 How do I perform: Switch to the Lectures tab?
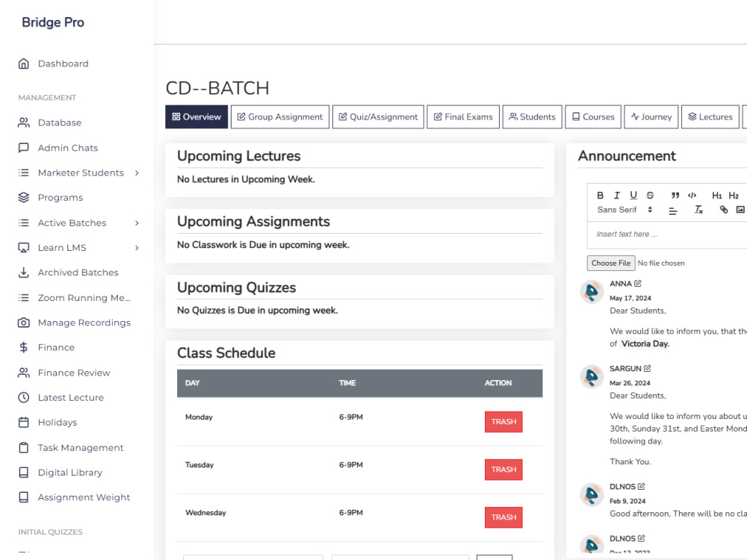coord(710,116)
